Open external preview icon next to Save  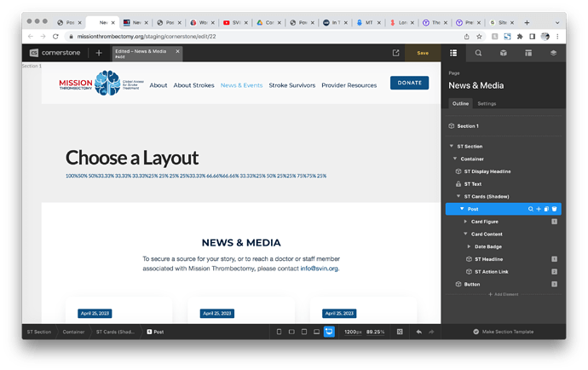pos(396,53)
